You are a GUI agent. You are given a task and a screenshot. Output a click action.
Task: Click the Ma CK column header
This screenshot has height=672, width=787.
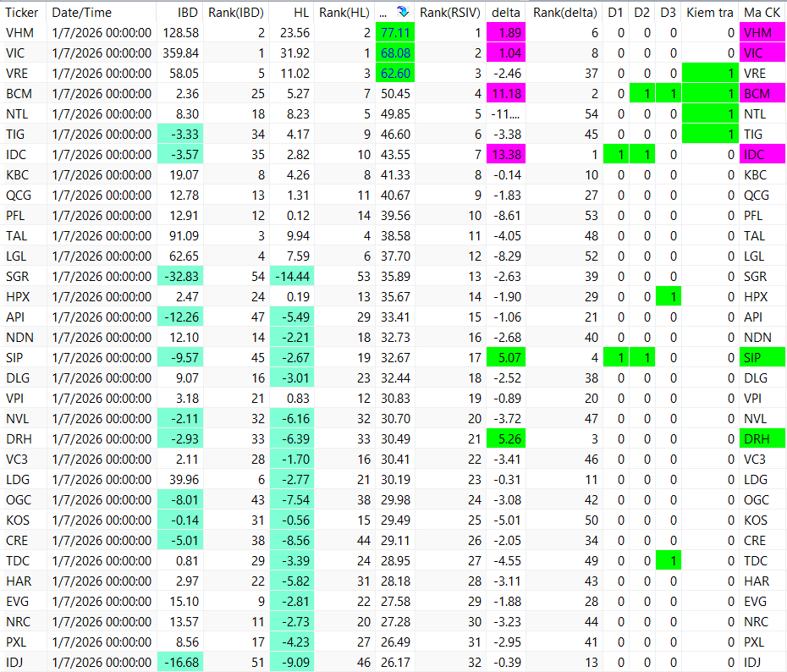click(x=762, y=13)
